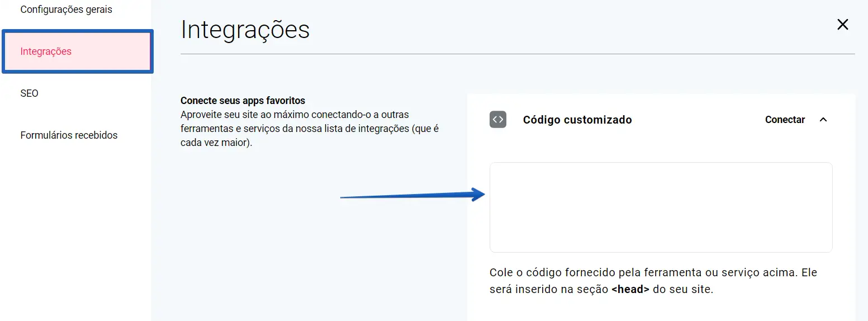The width and height of the screenshot is (868, 321).
Task: Click the Conecte seus apps favoritos heading
Action: [x=243, y=101]
